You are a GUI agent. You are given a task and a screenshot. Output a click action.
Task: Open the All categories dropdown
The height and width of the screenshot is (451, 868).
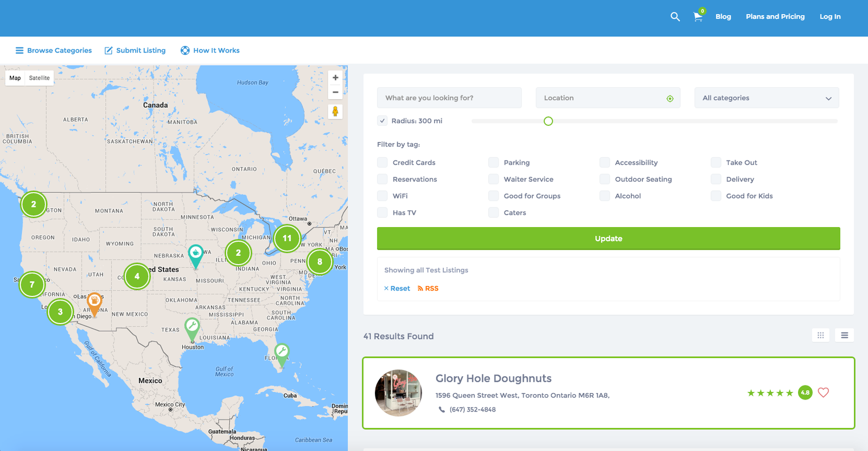(766, 98)
